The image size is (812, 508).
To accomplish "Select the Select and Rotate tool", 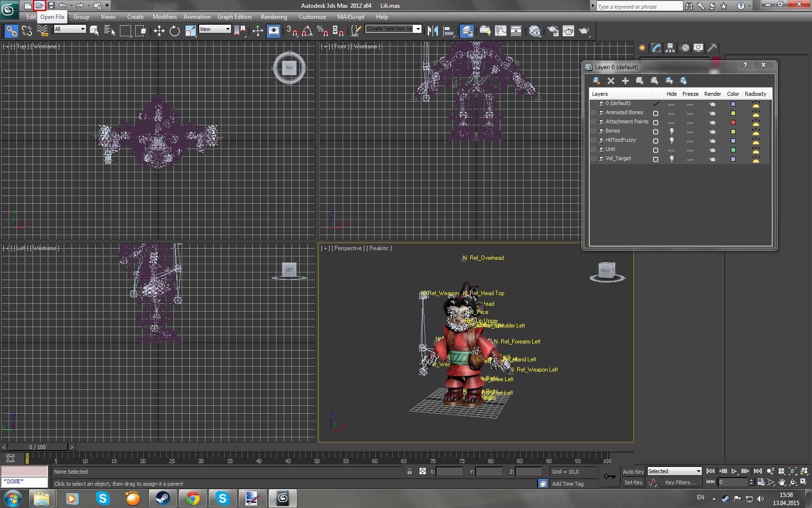I will coord(174,31).
